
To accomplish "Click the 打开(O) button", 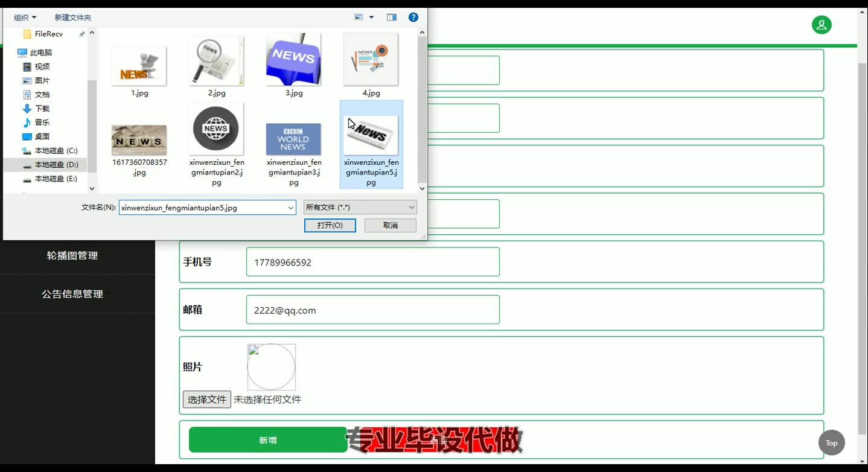I will click(x=330, y=225).
